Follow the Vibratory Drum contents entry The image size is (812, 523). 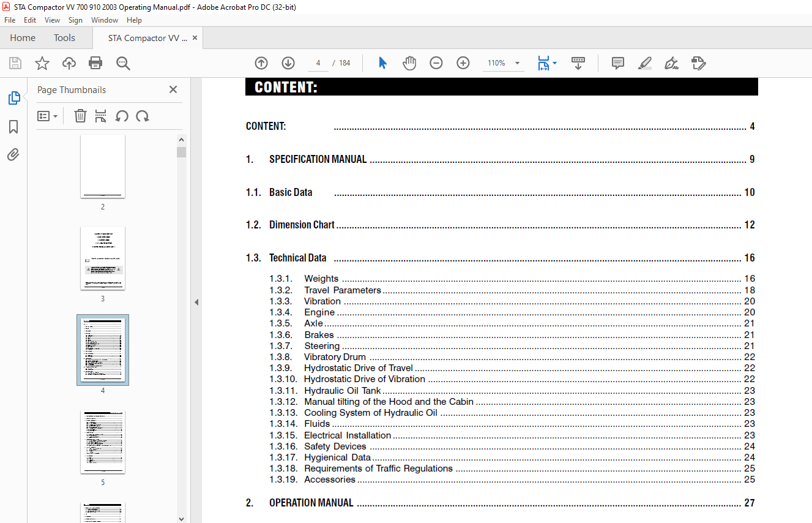click(x=512, y=357)
